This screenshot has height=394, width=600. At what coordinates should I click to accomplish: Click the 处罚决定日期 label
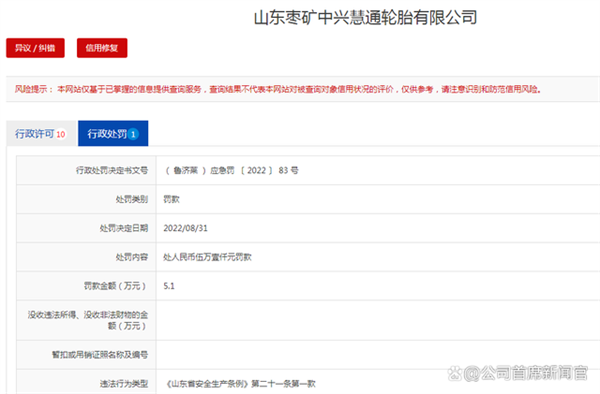[124, 228]
